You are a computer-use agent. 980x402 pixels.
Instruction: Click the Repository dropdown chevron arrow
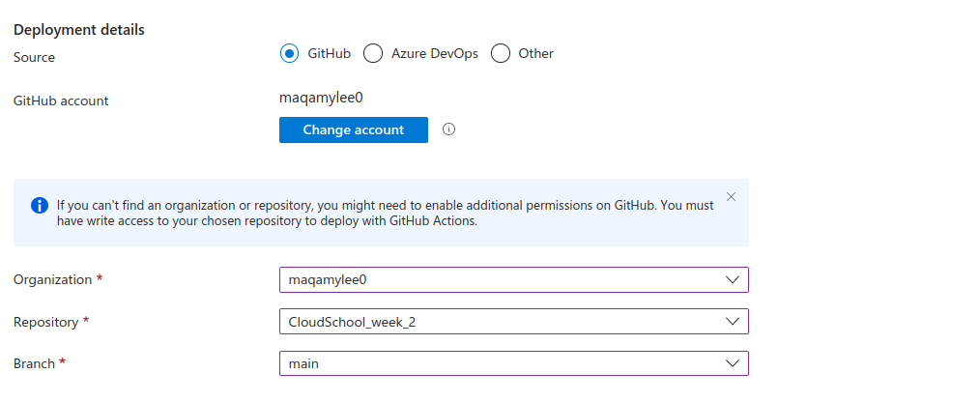733,322
